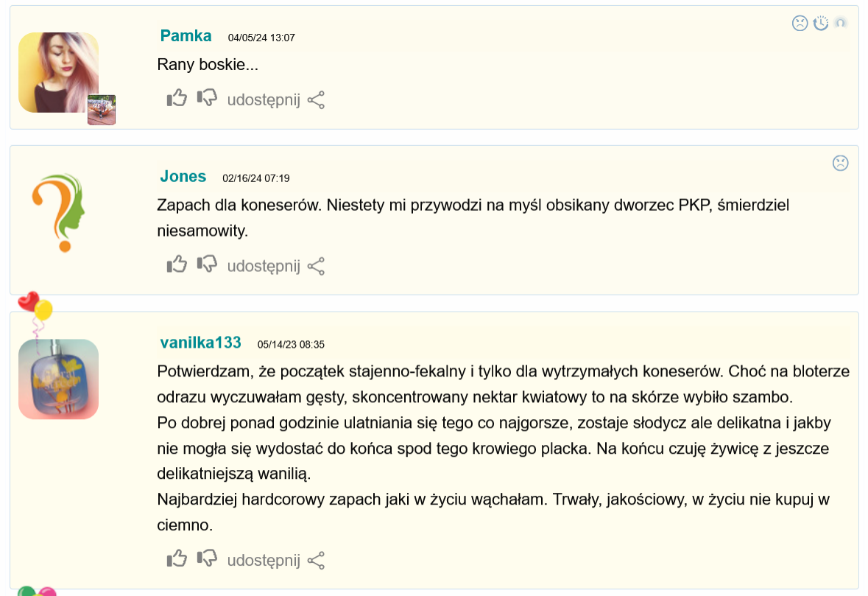Screen dimensions: 868x596
Task: Click the angry face icon on Pamka's review
Action: click(800, 24)
